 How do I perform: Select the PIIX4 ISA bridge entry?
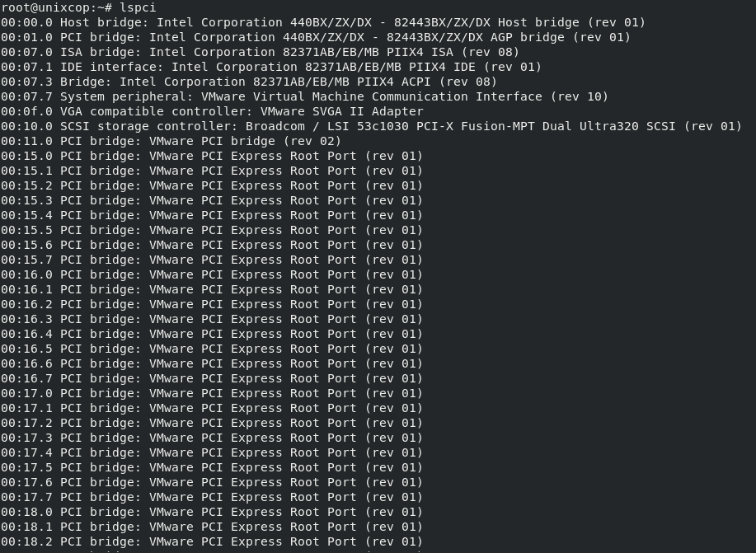tap(260, 52)
